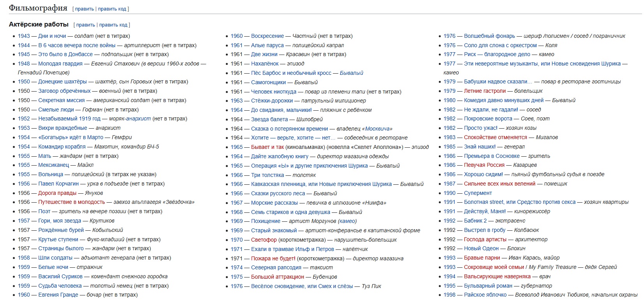Image resolution: width=644 pixels, height=304 pixels.
Task: Open film link 'Гори, моя звезда'
Action: click(60, 221)
